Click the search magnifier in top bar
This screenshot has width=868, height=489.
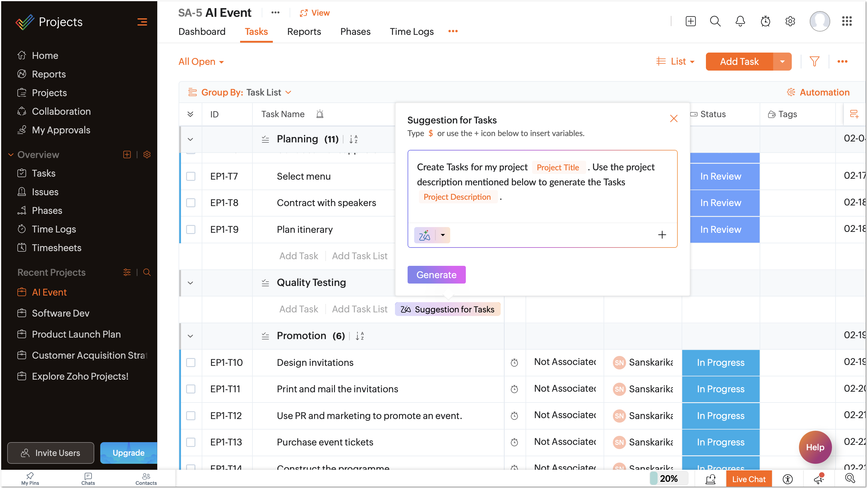[x=715, y=21]
